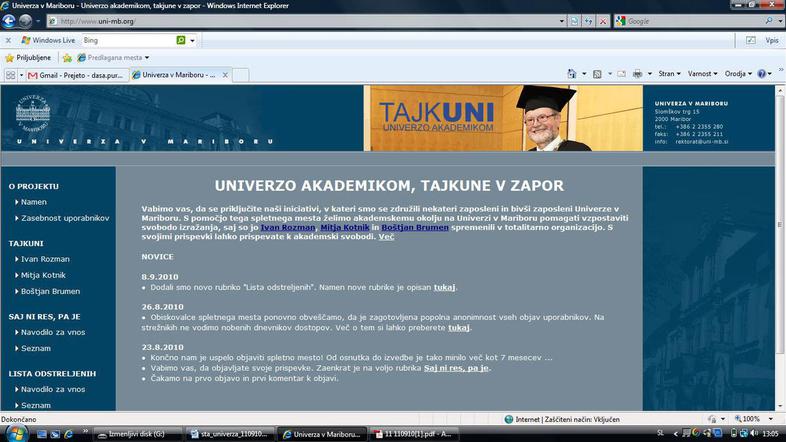
Task: Click the Bing search button in toolbar
Action: tap(181, 41)
